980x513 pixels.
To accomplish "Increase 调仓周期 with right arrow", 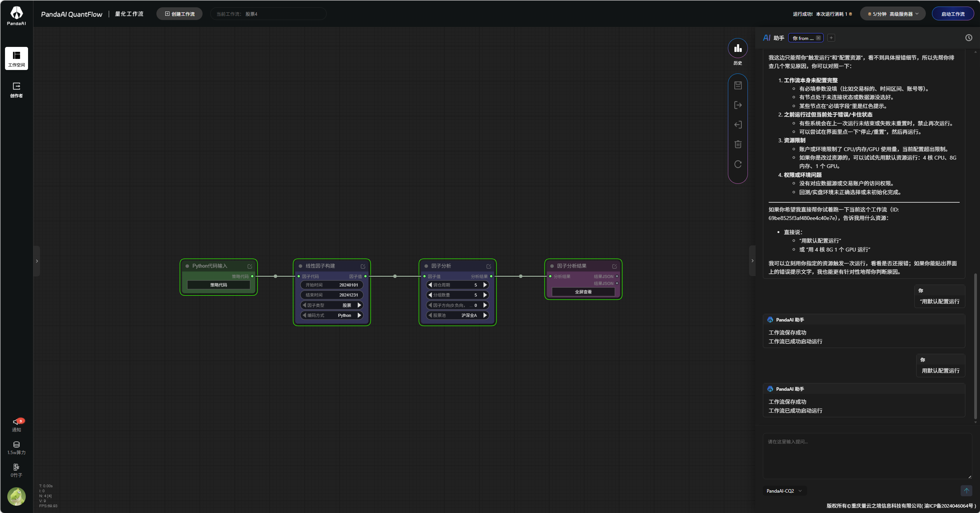I will (x=485, y=285).
